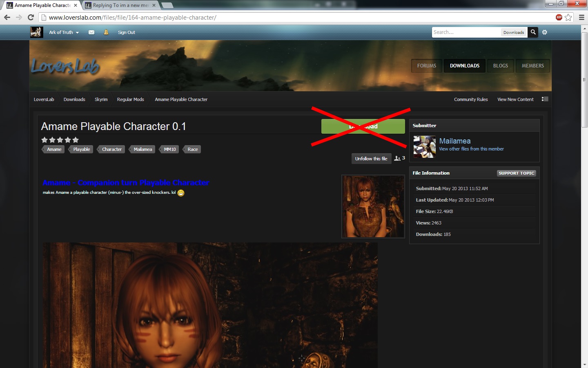This screenshot has height=368, width=588.
Task: Go back using the browser back arrow
Action: (x=7, y=17)
